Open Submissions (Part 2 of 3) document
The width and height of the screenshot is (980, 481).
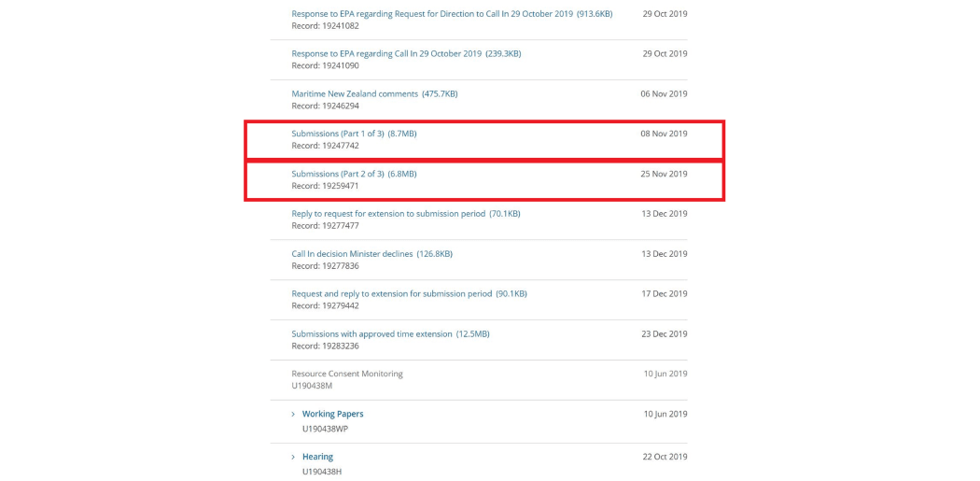point(354,175)
